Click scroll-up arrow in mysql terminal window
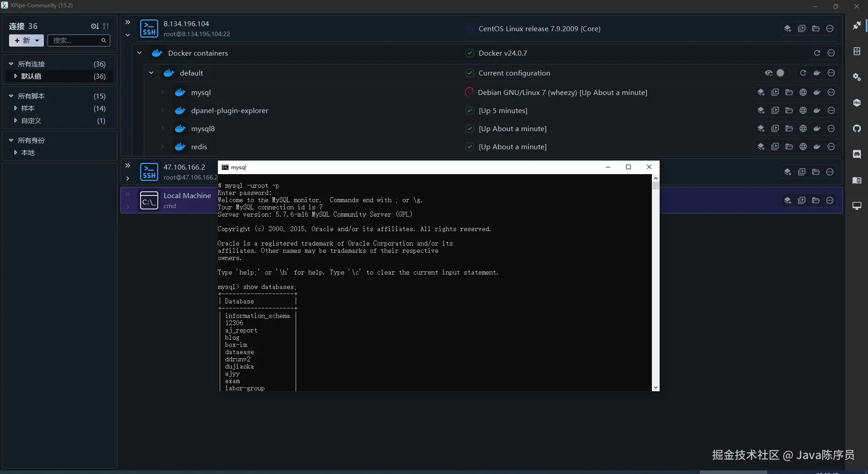 (x=656, y=178)
